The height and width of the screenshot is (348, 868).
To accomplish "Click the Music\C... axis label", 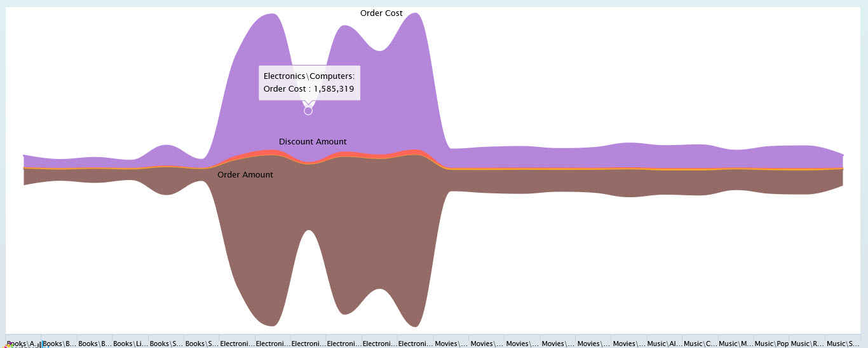I will [x=701, y=344].
